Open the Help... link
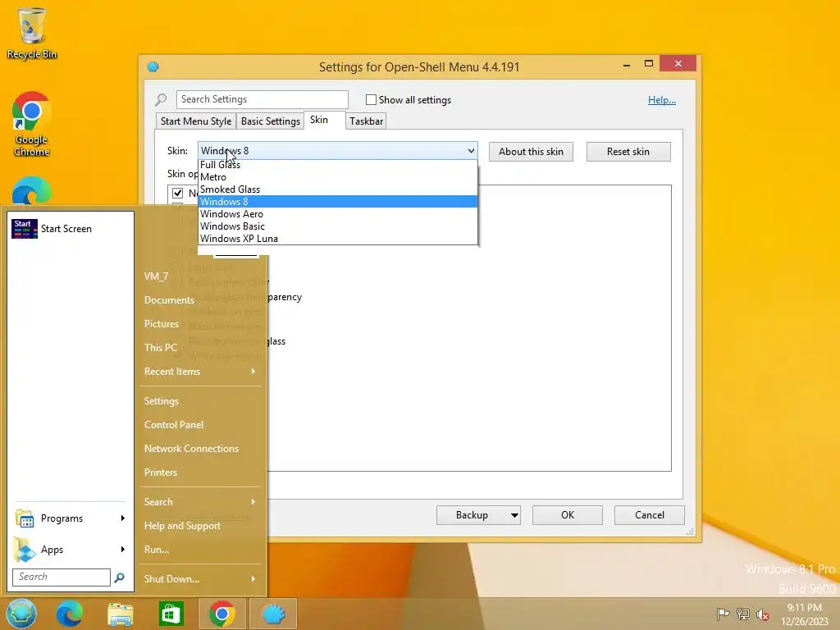 [x=662, y=100]
